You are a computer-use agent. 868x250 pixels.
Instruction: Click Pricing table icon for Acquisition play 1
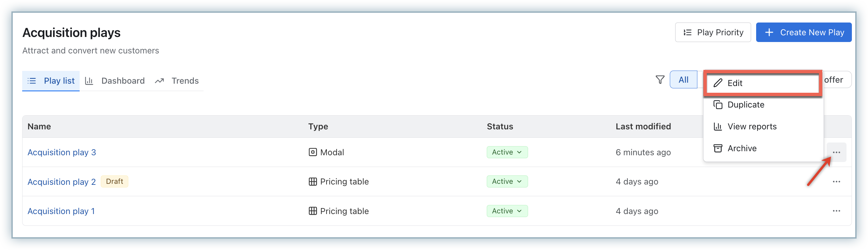click(312, 211)
